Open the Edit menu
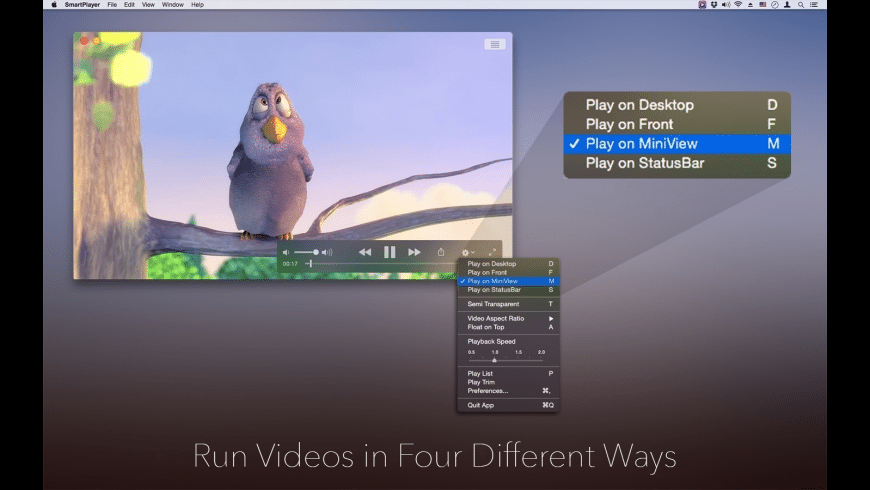Viewport: 870px width, 490px height. click(x=129, y=4)
